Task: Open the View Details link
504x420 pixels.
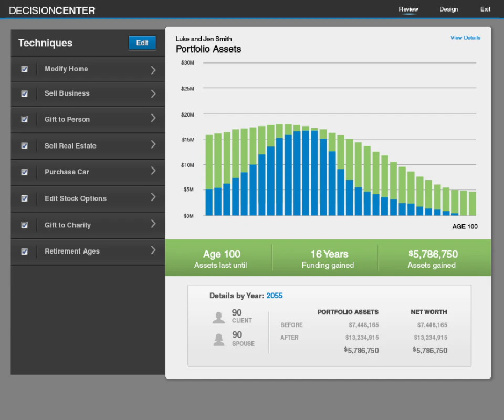Action: (465, 38)
